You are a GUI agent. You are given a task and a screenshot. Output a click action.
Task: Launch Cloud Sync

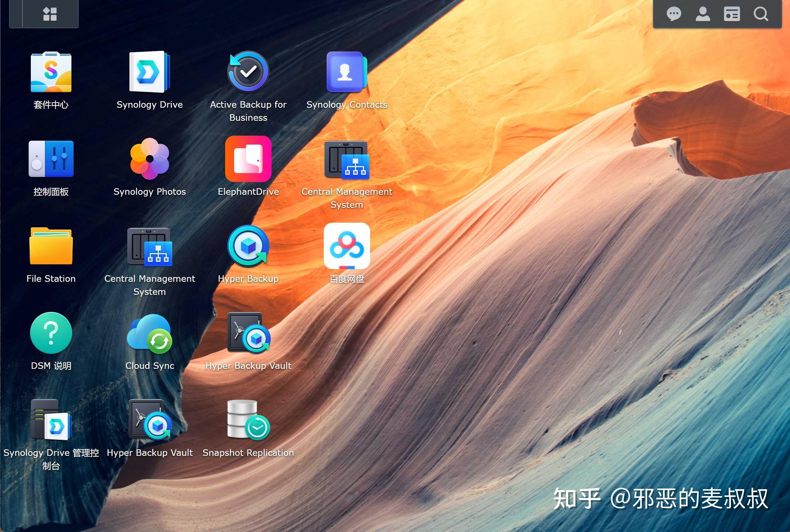[149, 333]
